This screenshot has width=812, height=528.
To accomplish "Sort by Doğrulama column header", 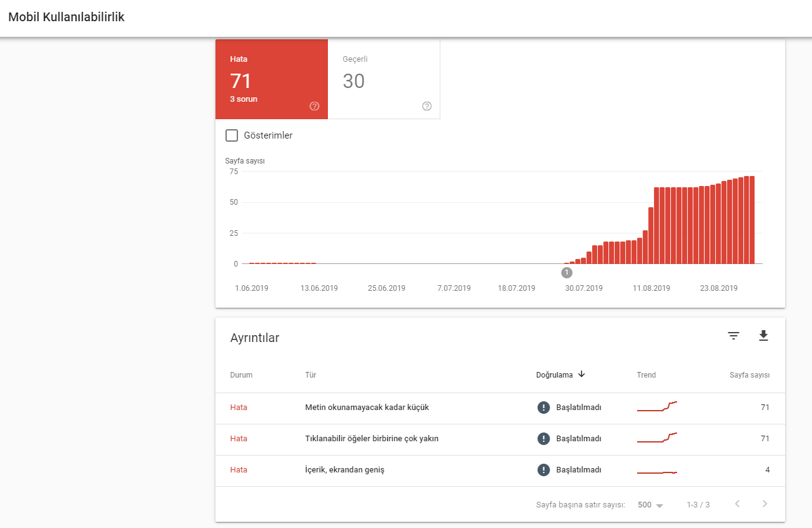I will point(555,375).
